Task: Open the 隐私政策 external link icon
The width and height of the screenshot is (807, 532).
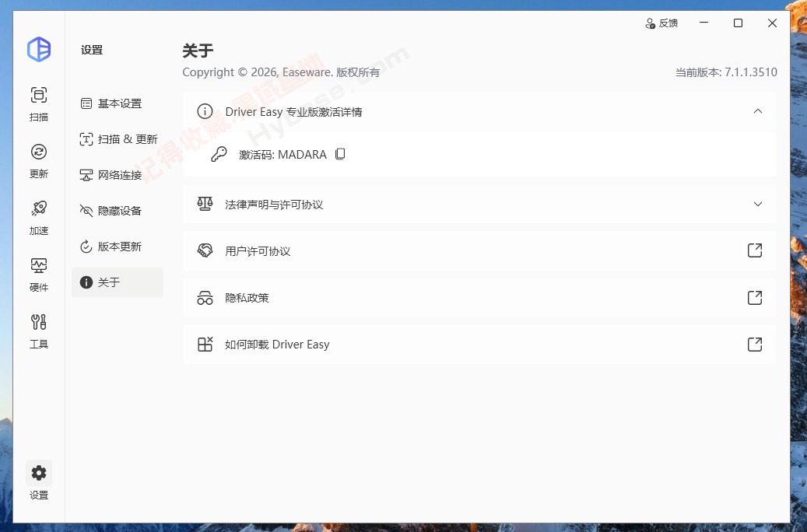Action: [x=755, y=297]
